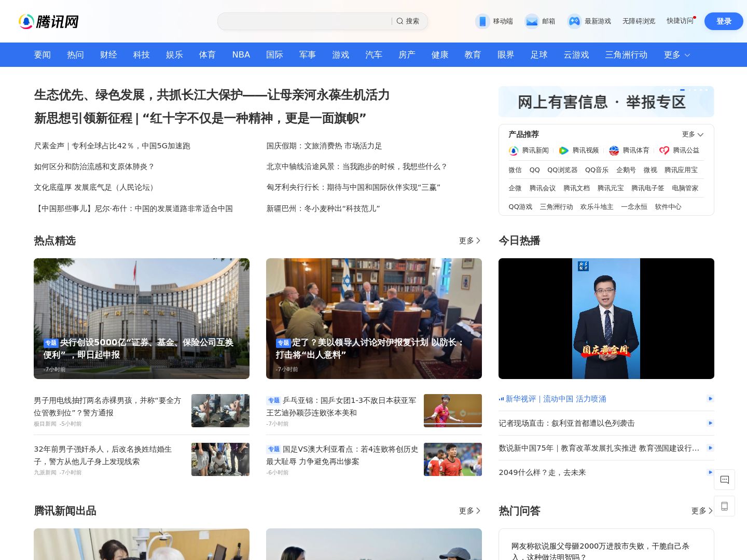Image resolution: width=747 pixels, height=560 pixels.
Task: Open 网友称欲说服父母砸2000万 question
Action: [x=600, y=551]
